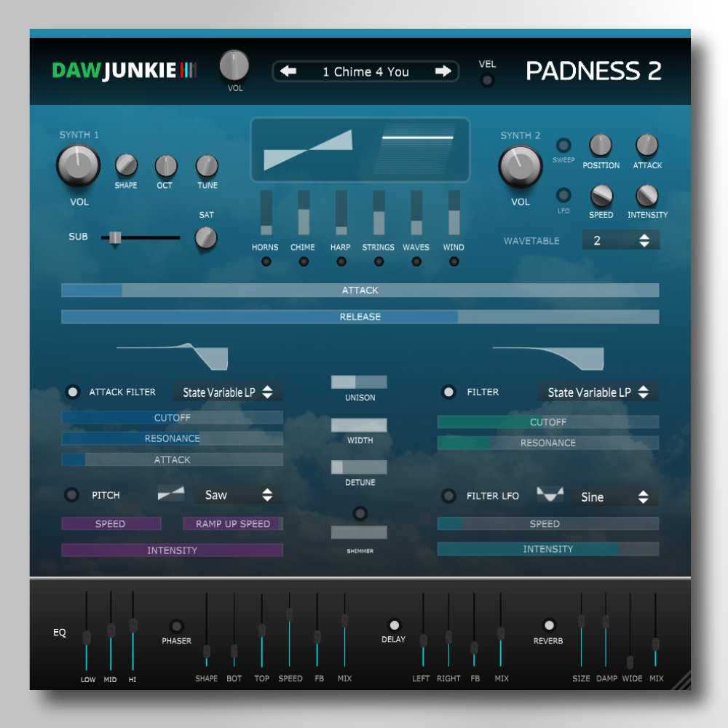This screenshot has width=728, height=728.
Task: Open the Filter LFO Sine dropdown
Action: point(614,497)
